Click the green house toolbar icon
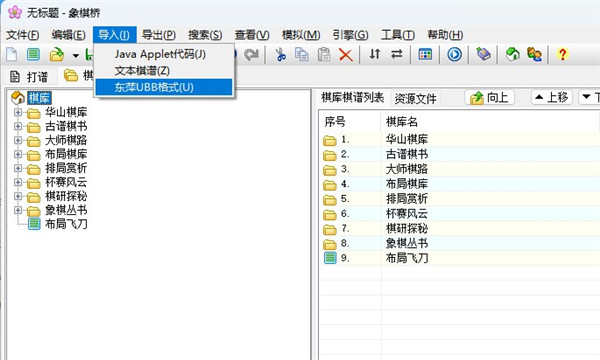The image size is (600, 360). tap(512, 54)
